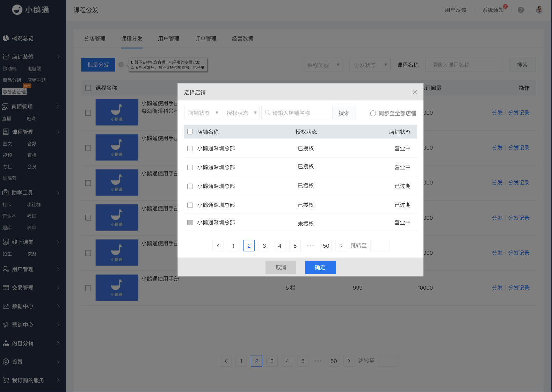The image size is (552, 392).
Task: Open the 授权状态 filter dropdown in the dialog
Action: (x=241, y=113)
